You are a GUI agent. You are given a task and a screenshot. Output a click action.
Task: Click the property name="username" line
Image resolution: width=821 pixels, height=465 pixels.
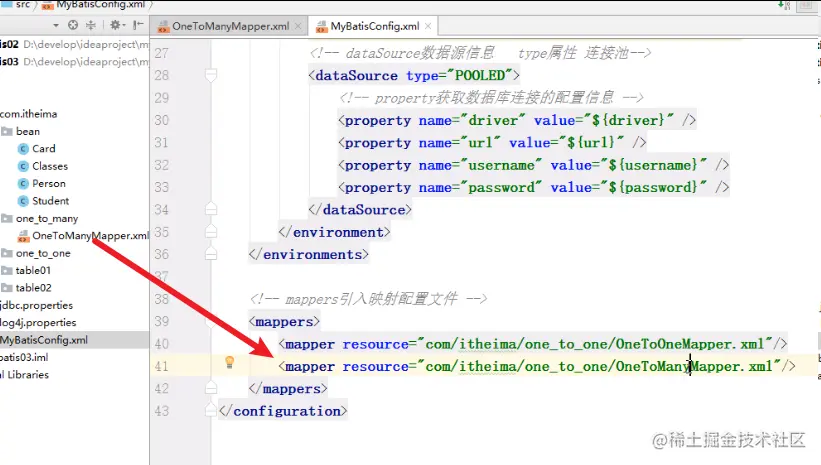pos(534,165)
